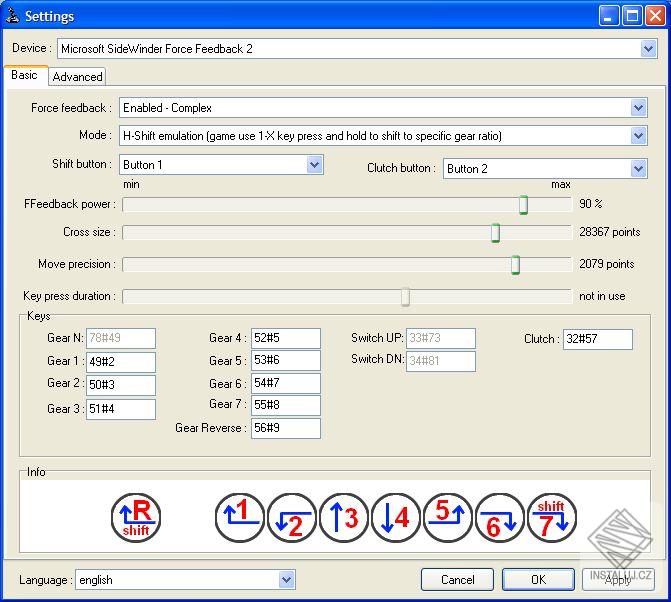Open the Mode selection dropdown

point(639,136)
